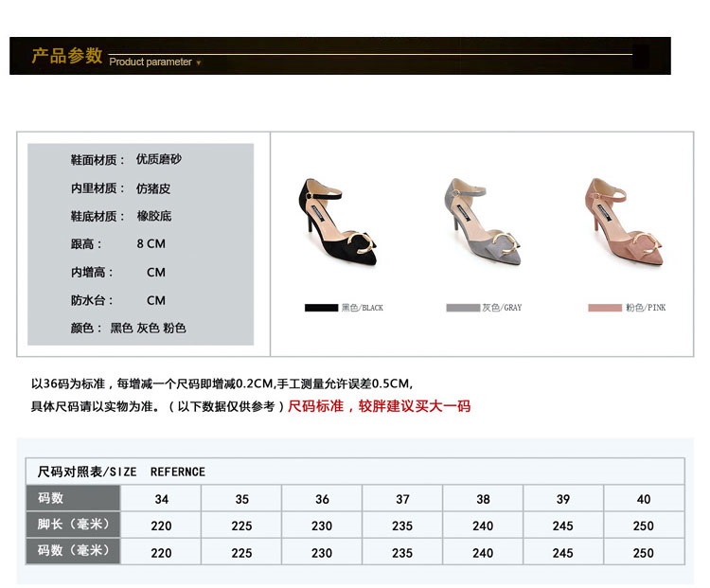Click size 36 column header cell
Image resolution: width=710 pixels, height=588 pixels.
322,499
